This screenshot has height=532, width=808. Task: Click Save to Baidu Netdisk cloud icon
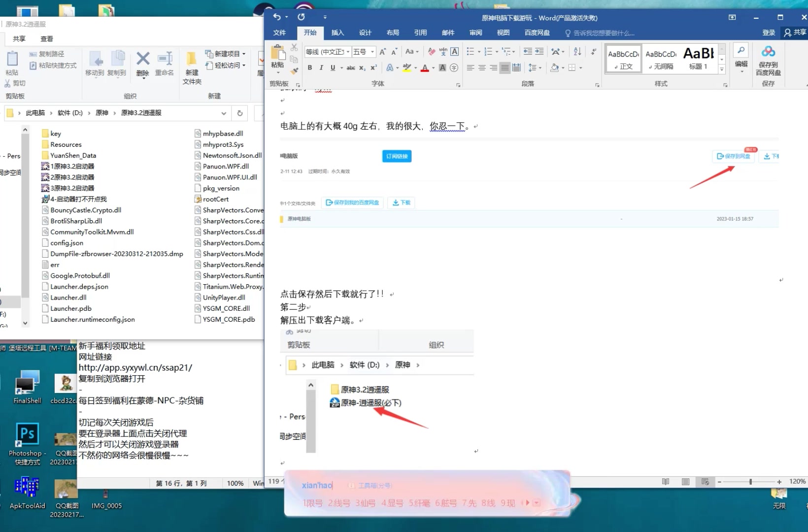coord(768,51)
